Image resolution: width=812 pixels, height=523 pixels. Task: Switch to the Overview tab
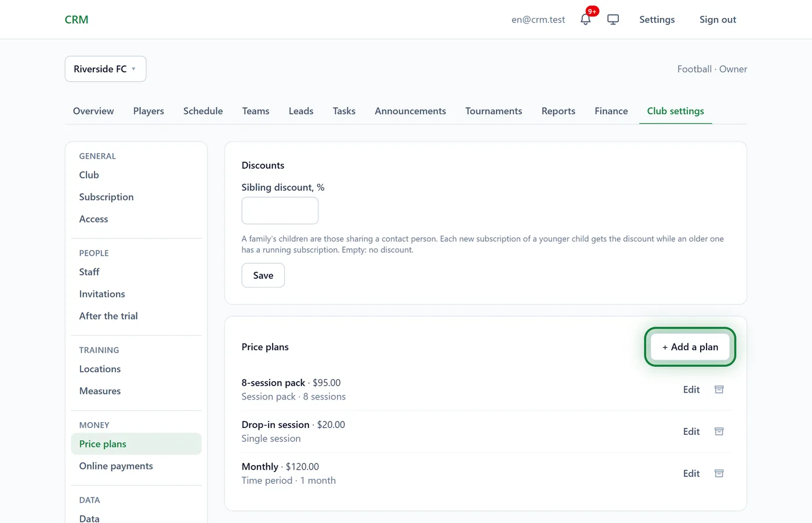93,111
